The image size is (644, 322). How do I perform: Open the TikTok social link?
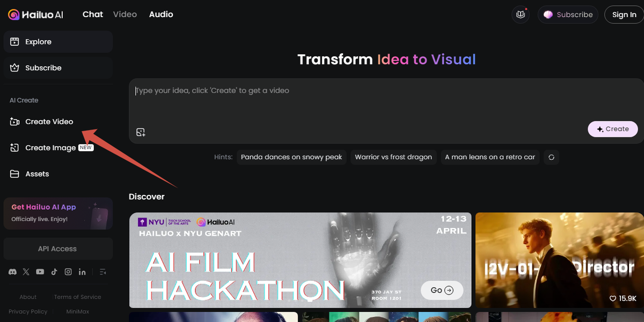54,272
